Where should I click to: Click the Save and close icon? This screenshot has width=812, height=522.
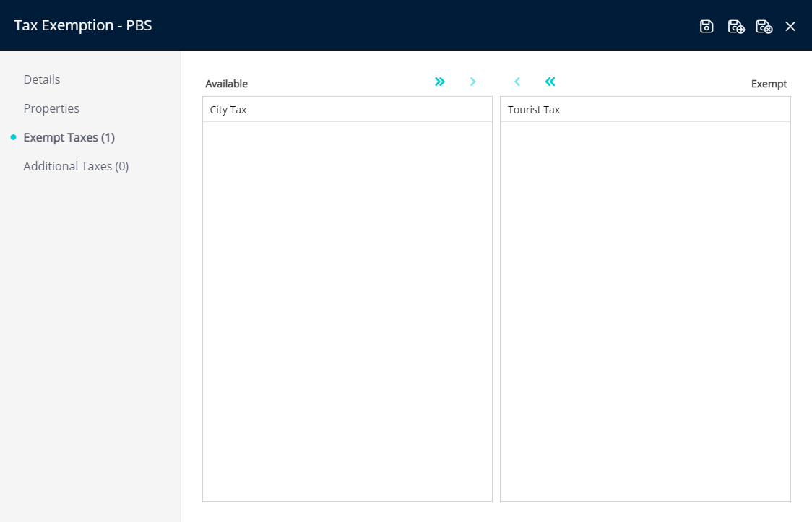point(764,27)
